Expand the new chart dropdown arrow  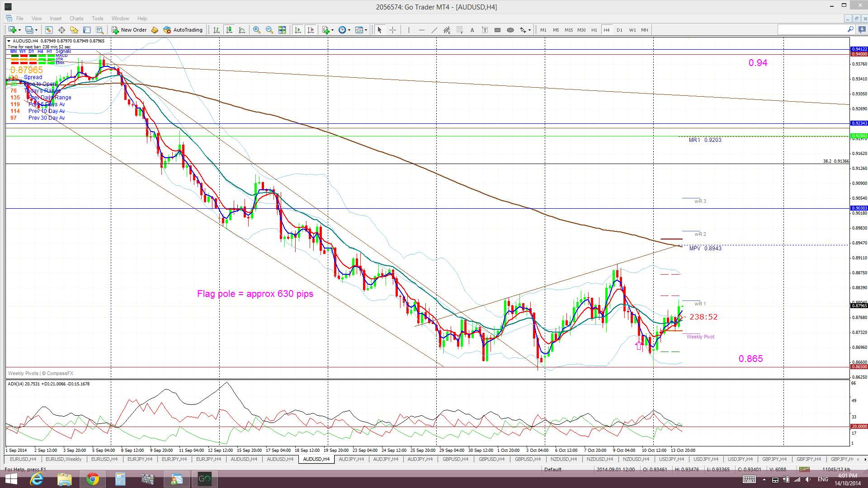pyautogui.click(x=20, y=30)
